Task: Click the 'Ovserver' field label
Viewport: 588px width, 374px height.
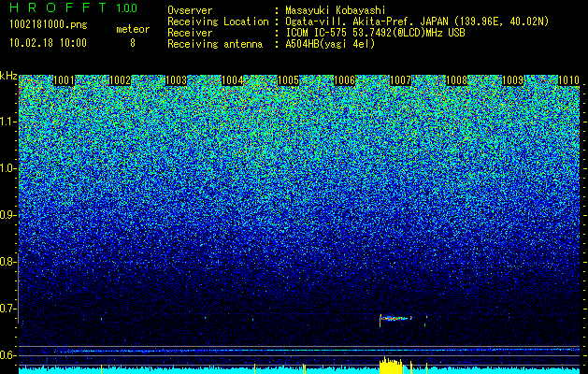Action: 190,10
